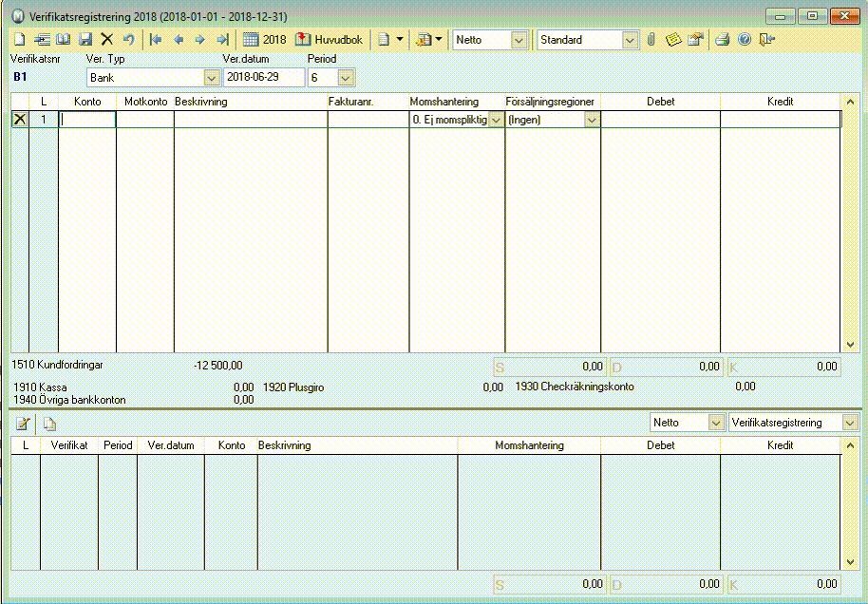868x604 pixels.
Task: Click the insert row toolbar icon
Action: 42,39
